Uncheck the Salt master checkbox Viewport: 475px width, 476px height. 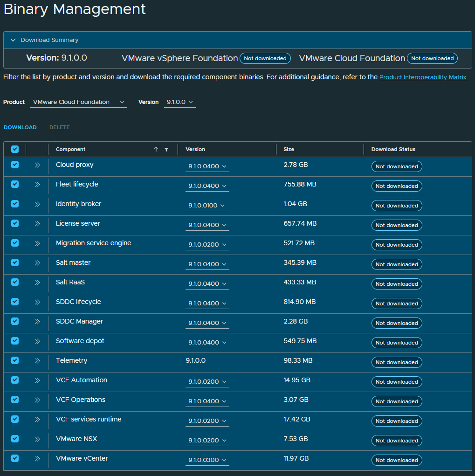tap(15, 262)
